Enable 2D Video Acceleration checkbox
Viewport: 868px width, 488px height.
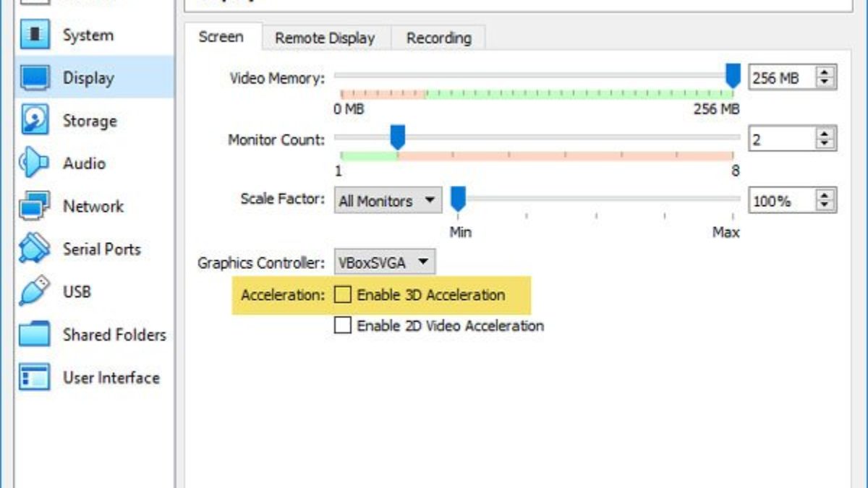[343, 326]
